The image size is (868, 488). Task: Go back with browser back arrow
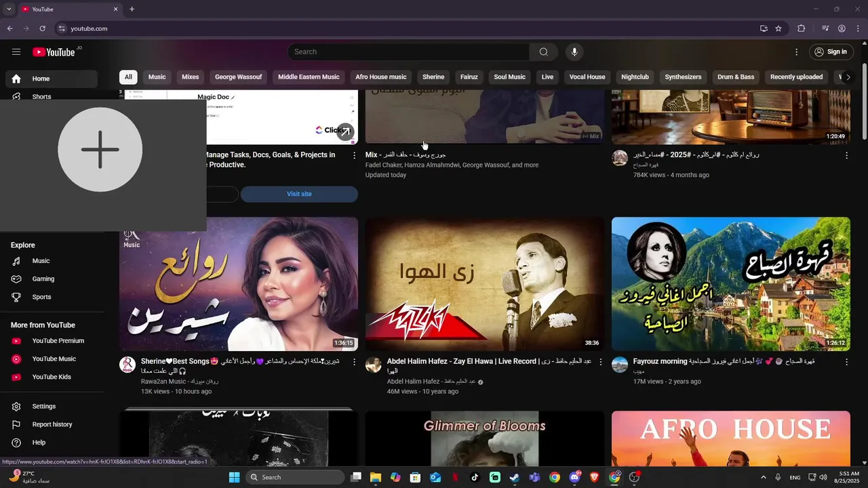tap(10, 28)
